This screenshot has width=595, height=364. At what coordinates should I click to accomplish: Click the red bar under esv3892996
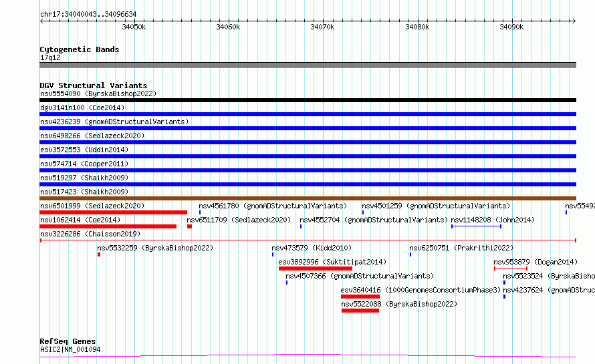(x=316, y=268)
